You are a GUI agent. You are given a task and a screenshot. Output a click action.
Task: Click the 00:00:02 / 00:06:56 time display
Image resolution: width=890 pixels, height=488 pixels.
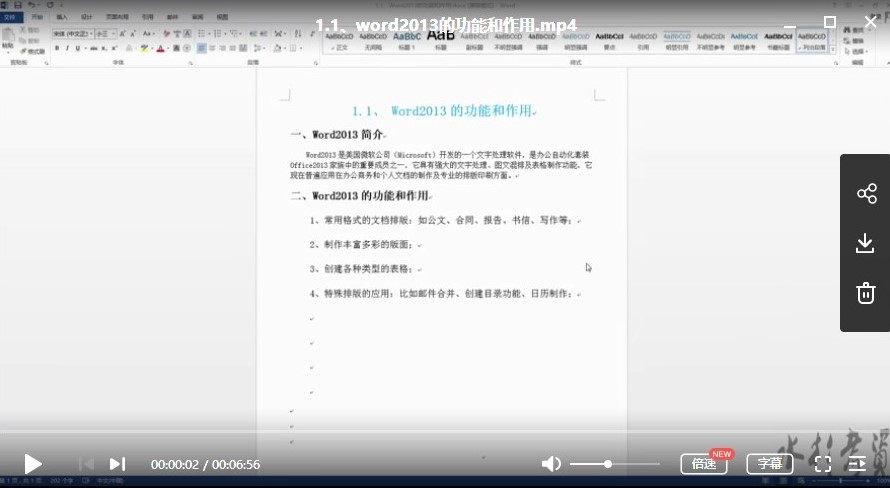coord(205,464)
